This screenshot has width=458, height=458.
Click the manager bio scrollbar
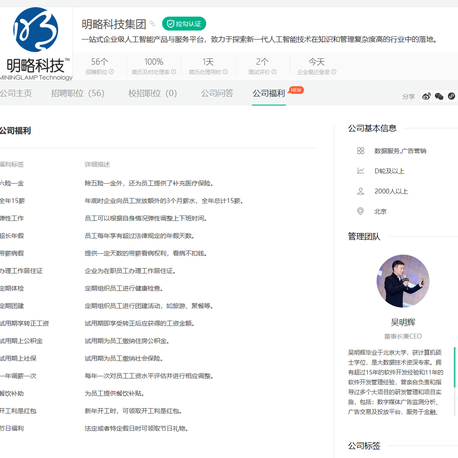pos(455,367)
